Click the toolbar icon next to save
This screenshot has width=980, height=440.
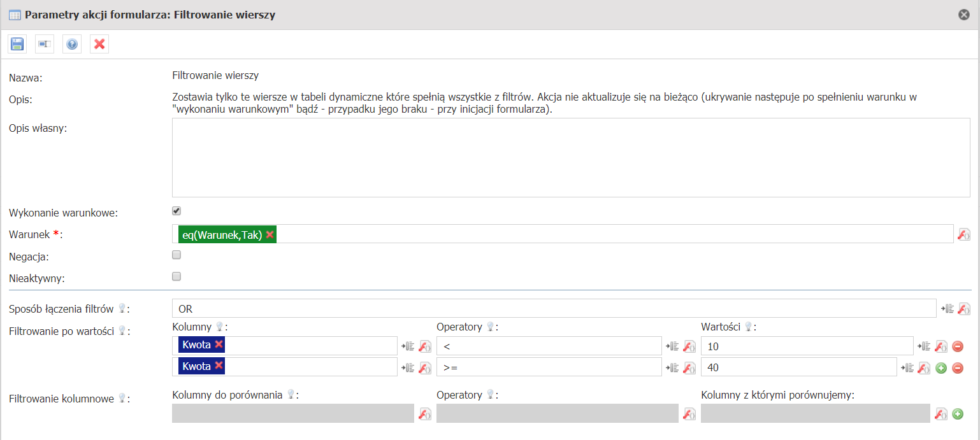[x=45, y=44]
